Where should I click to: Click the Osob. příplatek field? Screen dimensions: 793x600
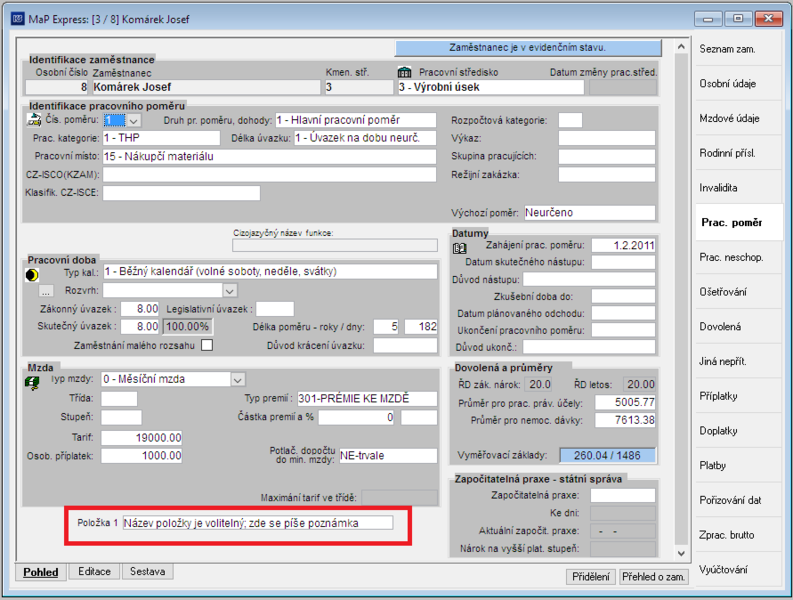[x=142, y=456]
